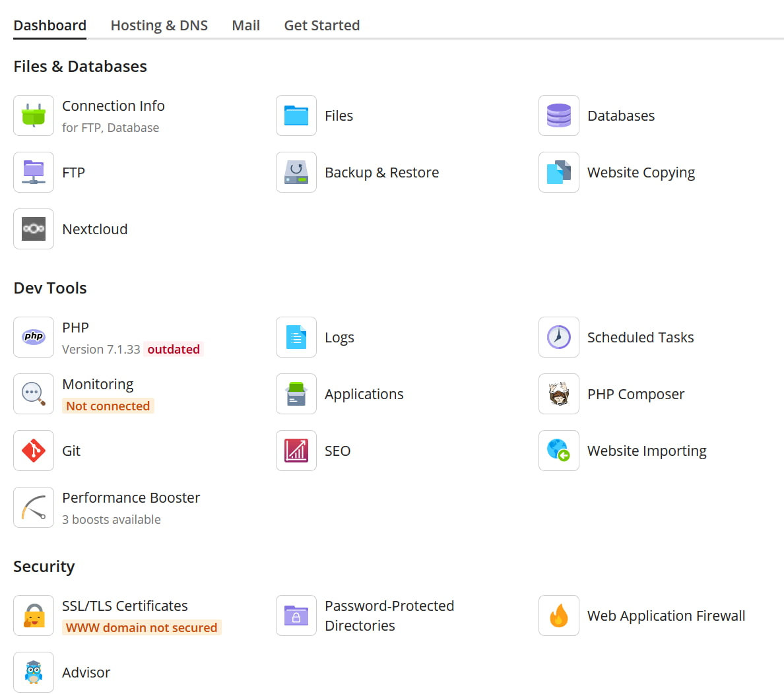This screenshot has width=784, height=694.
Task: Click the Nextcloud logo icon
Action: point(34,229)
